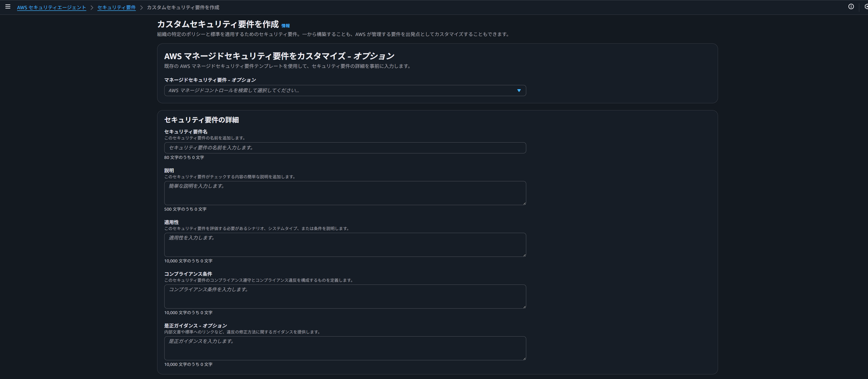Image resolution: width=868 pixels, height=379 pixels.
Task: Click the blue dropdown arrow for managed requirements
Action: pos(519,90)
